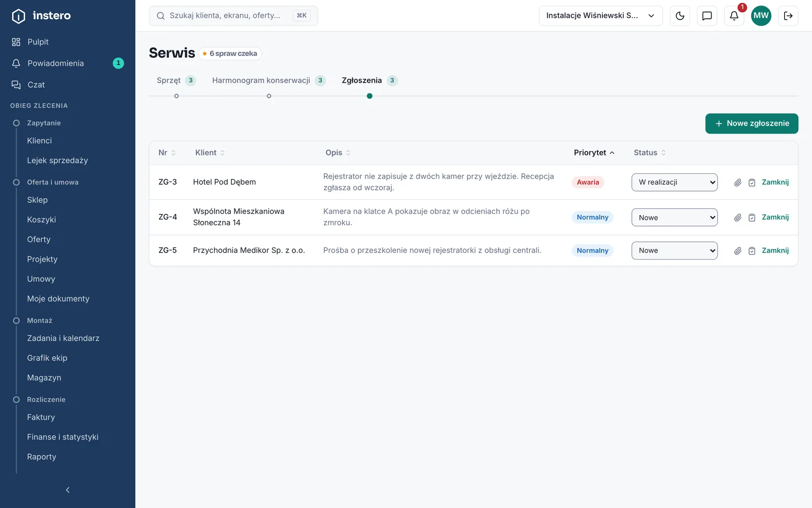Focus the search field Szukaj klienta
Image resolution: width=812 pixels, height=508 pixels.
pos(233,16)
